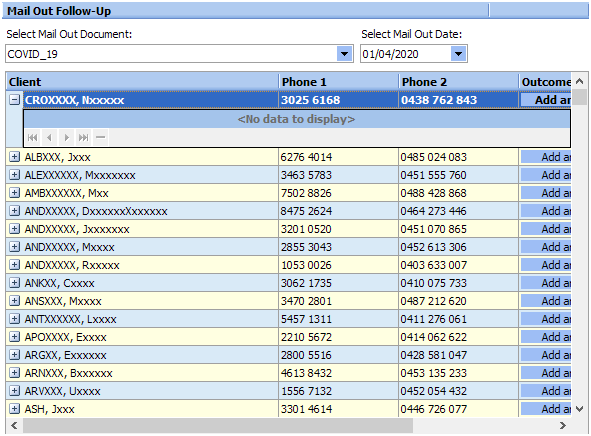Screen dimensions: 591x436
Task: Expand the ASH, Jxxx row
Action: pos(14,409)
